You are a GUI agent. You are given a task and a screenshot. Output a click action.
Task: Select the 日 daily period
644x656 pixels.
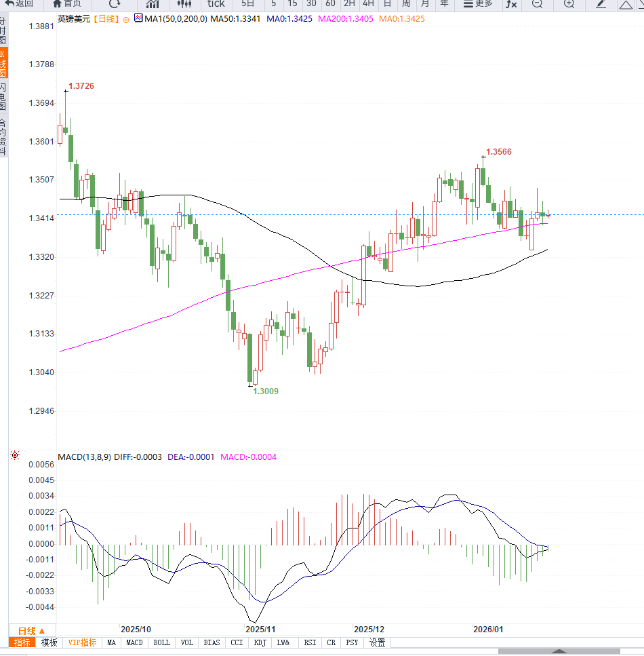click(x=387, y=4)
